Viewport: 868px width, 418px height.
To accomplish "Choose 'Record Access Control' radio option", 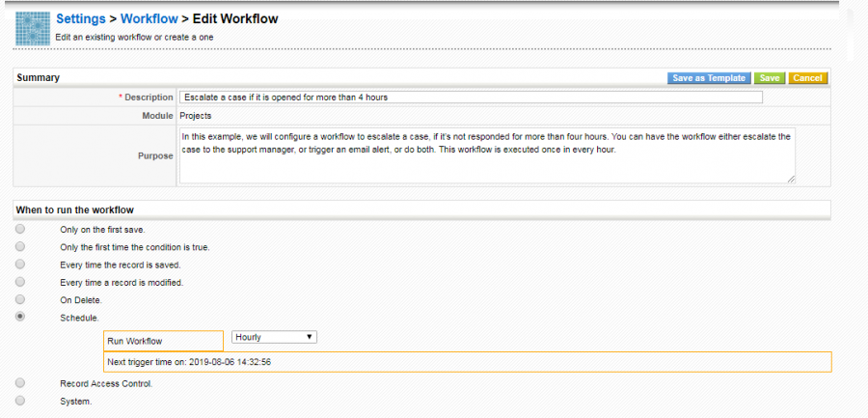I will coord(20,383).
